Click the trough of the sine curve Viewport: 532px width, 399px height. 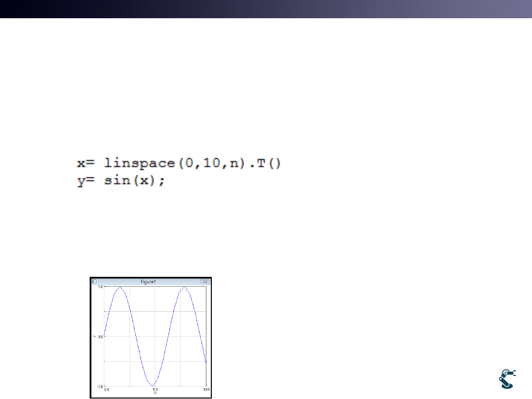click(152, 386)
